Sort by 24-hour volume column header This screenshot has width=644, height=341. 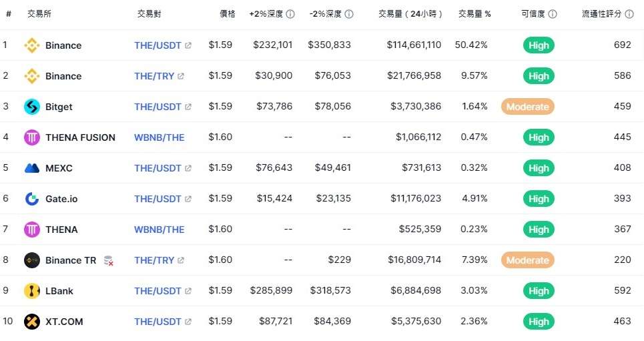(410, 14)
